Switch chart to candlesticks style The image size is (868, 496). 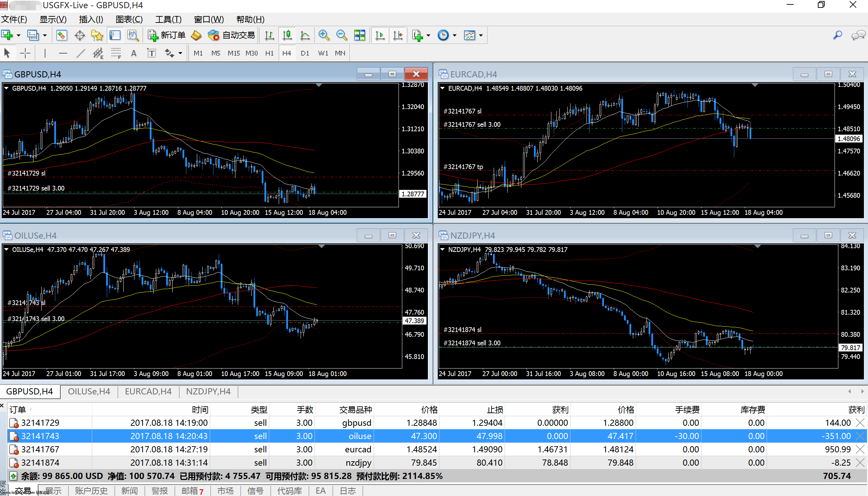pos(287,35)
